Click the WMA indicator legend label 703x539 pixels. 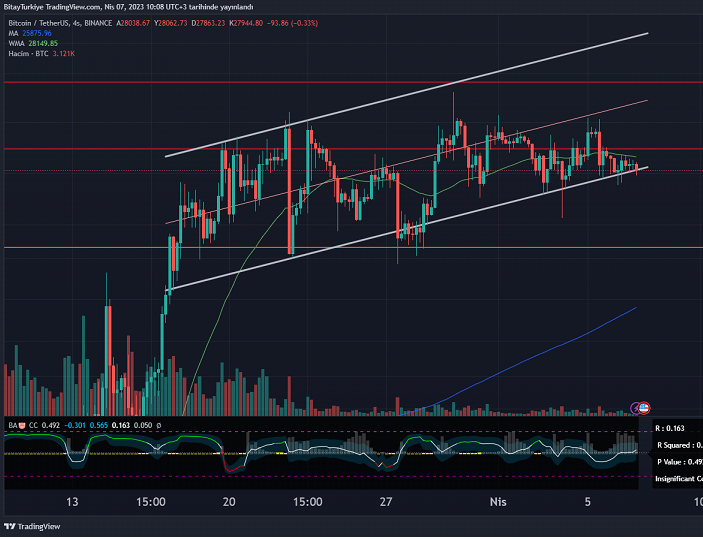point(16,43)
